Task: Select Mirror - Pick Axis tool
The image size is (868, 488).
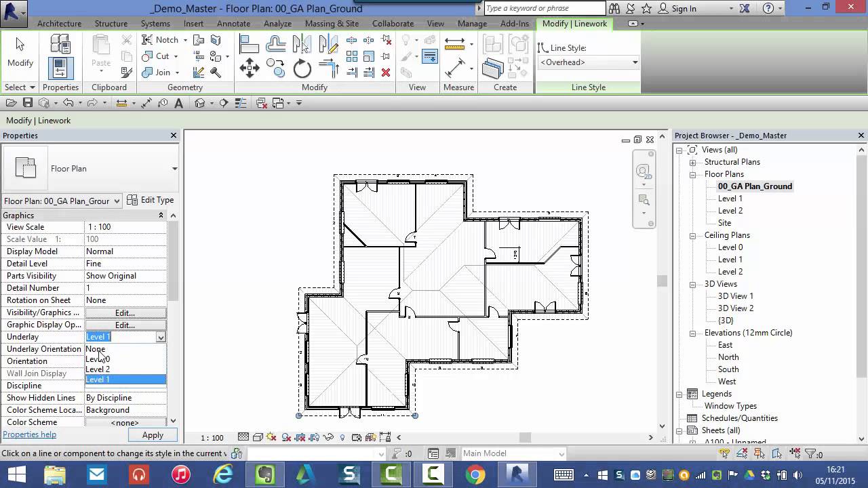Action: [x=302, y=45]
